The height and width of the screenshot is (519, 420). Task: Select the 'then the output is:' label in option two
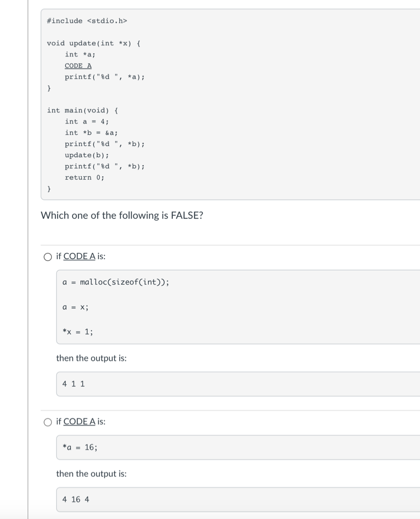coord(90,473)
